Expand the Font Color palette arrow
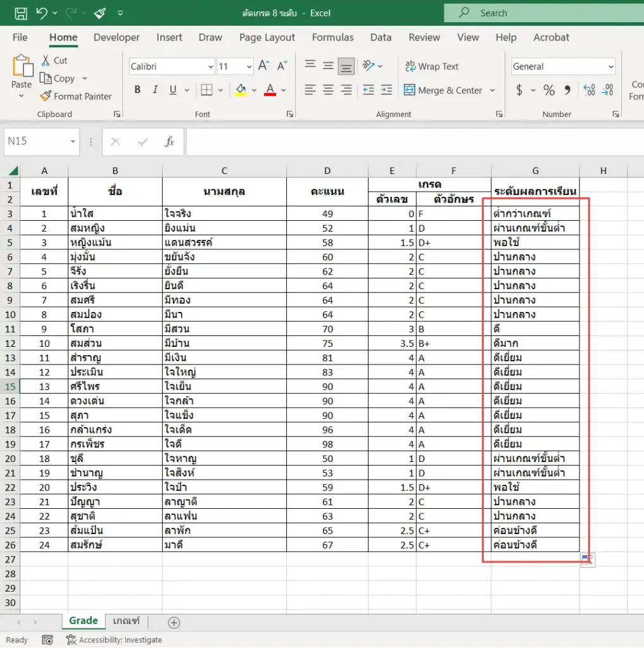Viewport: 644px width, 648px height. point(284,90)
